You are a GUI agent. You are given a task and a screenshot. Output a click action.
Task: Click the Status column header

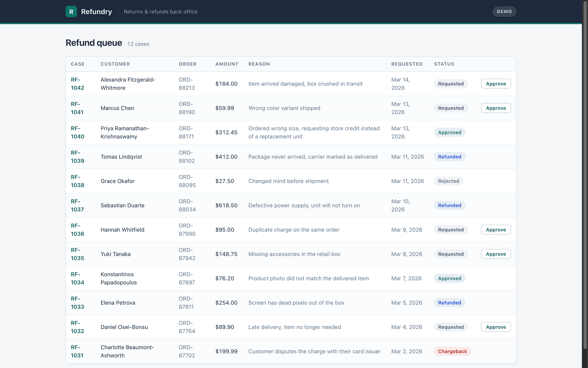444,64
